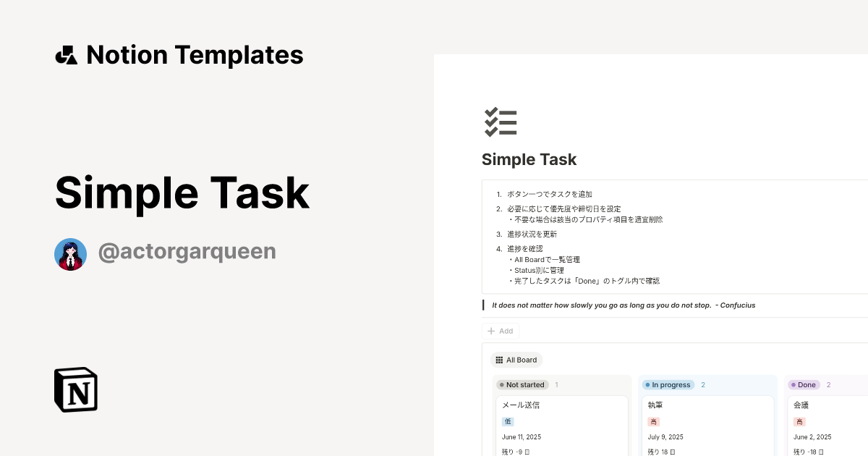Image resolution: width=868 pixels, height=456 pixels.
Task: Click the Simple Task page title
Action: [x=529, y=159]
